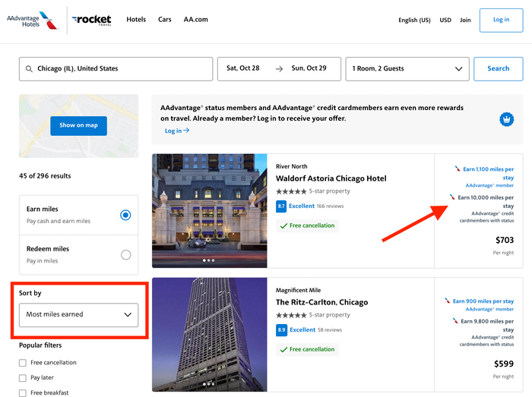Screen dimensions: 532x397
Task: Check the Free breakfast filter
Action: (23, 393)
